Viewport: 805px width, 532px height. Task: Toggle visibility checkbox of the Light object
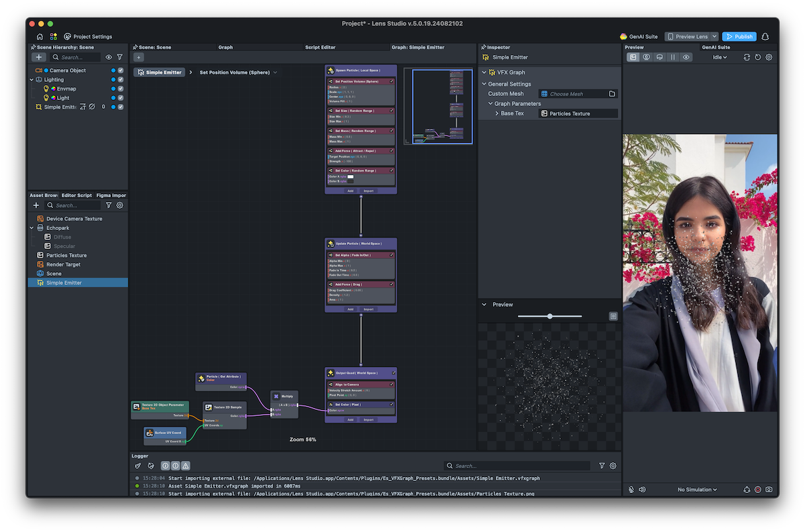[x=120, y=98]
